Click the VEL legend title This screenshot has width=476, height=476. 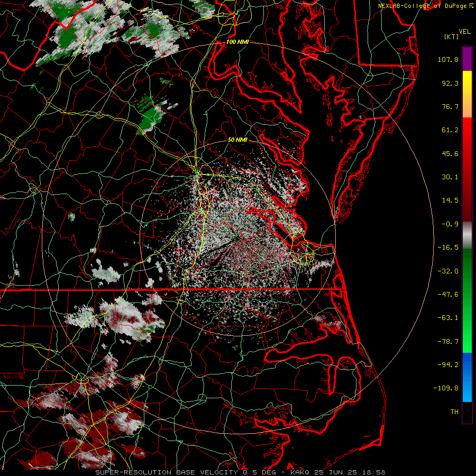[x=464, y=32]
